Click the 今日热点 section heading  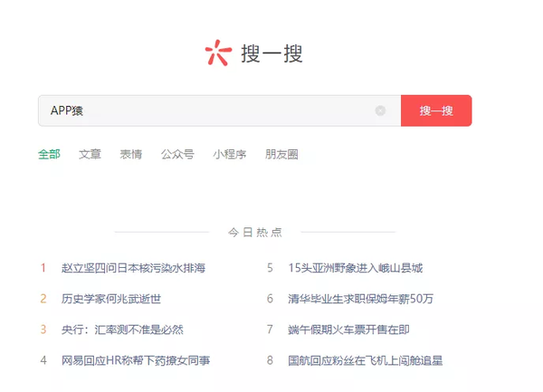click(x=255, y=232)
